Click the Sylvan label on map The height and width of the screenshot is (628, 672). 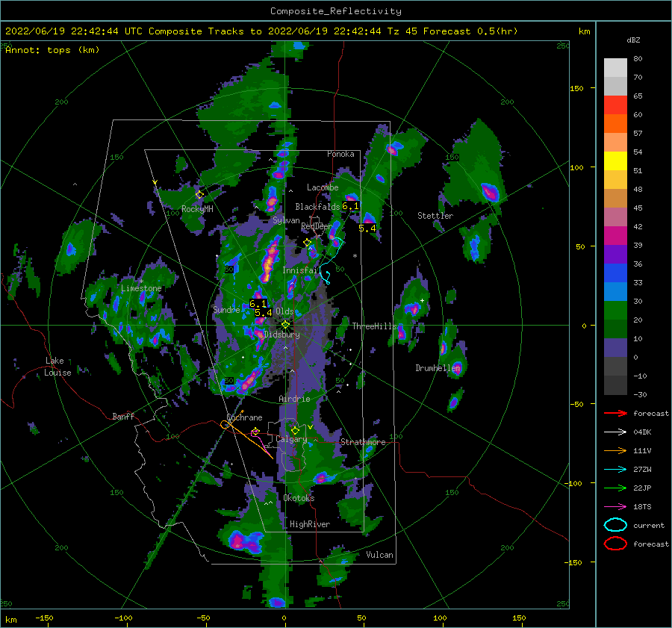[286, 220]
